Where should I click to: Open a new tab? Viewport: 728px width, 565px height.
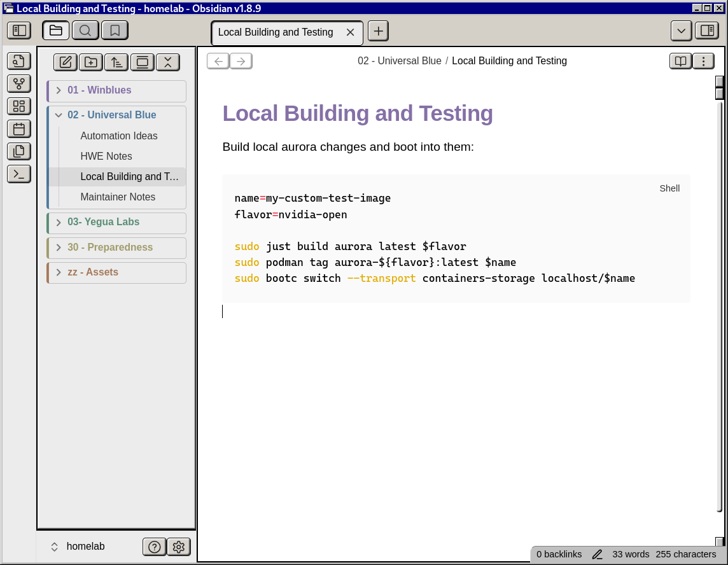point(379,31)
